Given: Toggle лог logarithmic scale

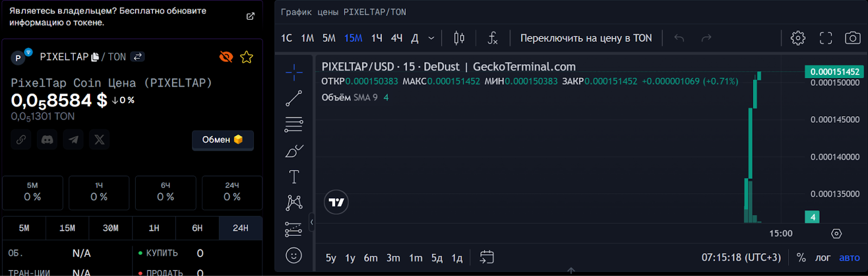Looking at the screenshot, I should (x=823, y=258).
